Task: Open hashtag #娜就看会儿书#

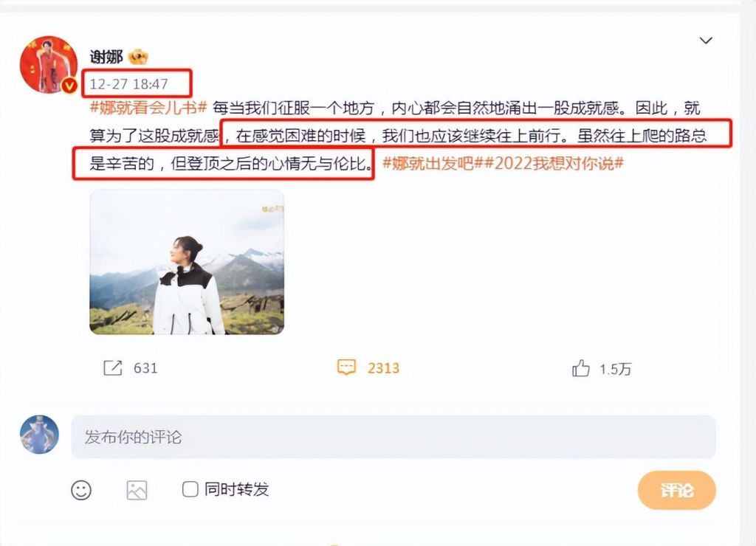Action: click(x=148, y=108)
